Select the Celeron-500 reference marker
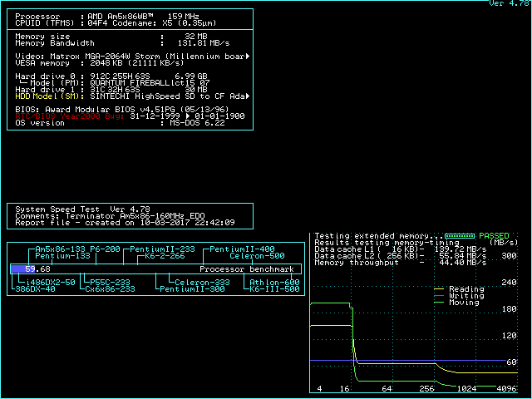The width and height of the screenshot is (532, 399). (x=257, y=256)
